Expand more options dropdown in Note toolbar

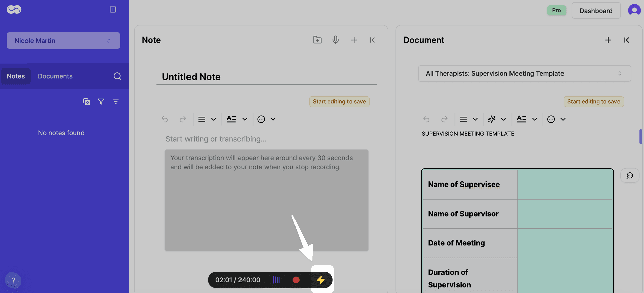(273, 119)
